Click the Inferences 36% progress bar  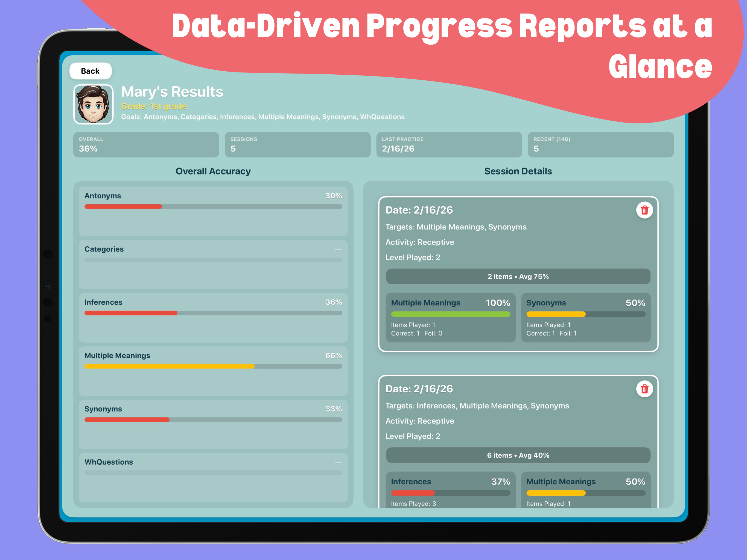pyautogui.click(x=213, y=313)
